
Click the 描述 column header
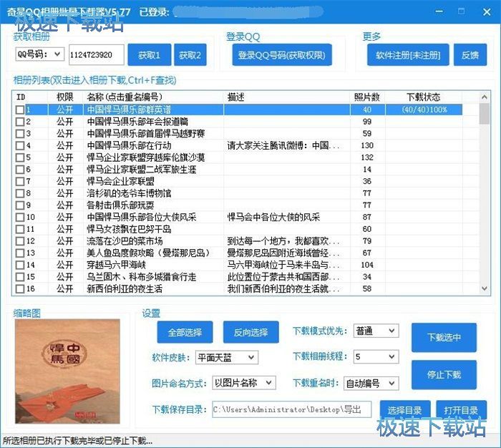[x=287, y=97]
